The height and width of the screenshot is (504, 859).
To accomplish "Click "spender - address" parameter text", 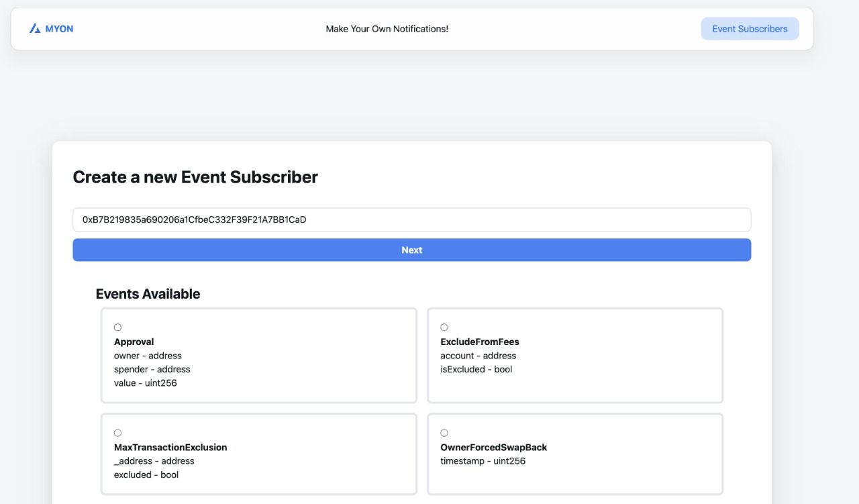I will 152,369.
